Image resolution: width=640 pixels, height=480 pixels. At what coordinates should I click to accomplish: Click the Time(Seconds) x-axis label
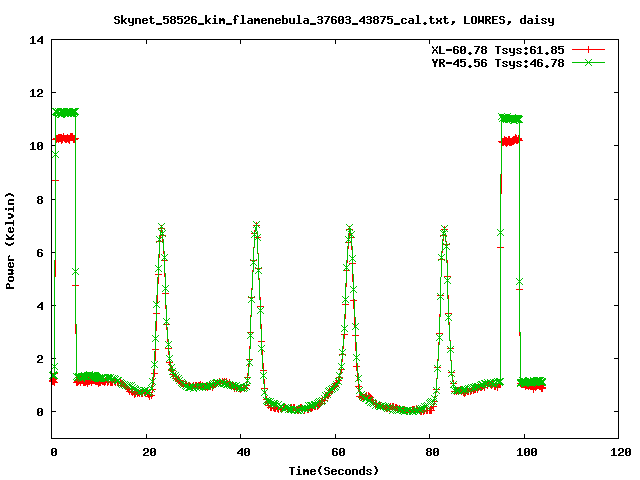click(x=333, y=471)
